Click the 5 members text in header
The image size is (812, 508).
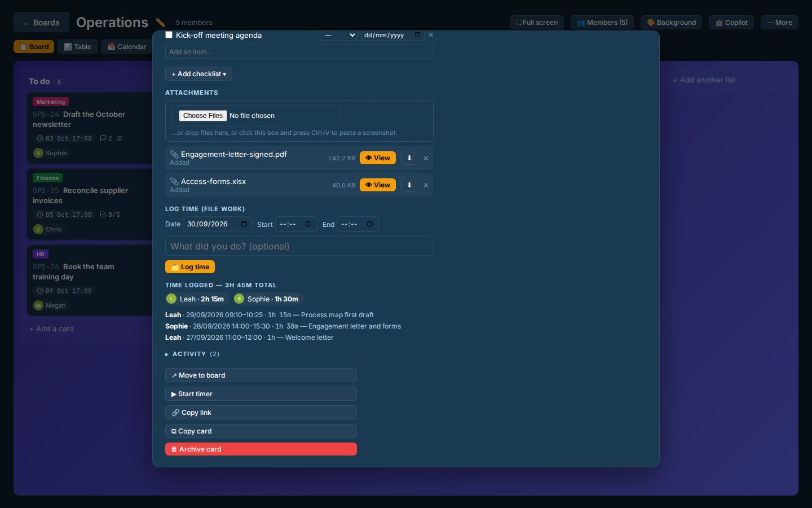click(193, 23)
